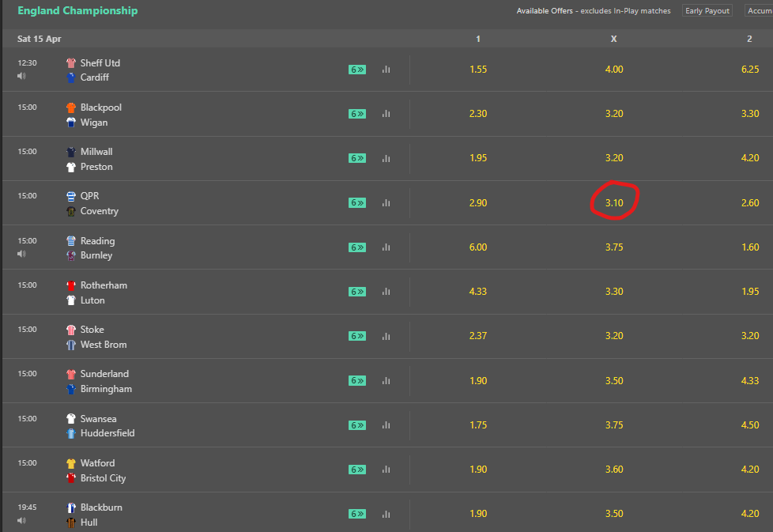The width and height of the screenshot is (773, 532).
Task: Click audio icon for Blackburn v Hull
Action: point(21,520)
